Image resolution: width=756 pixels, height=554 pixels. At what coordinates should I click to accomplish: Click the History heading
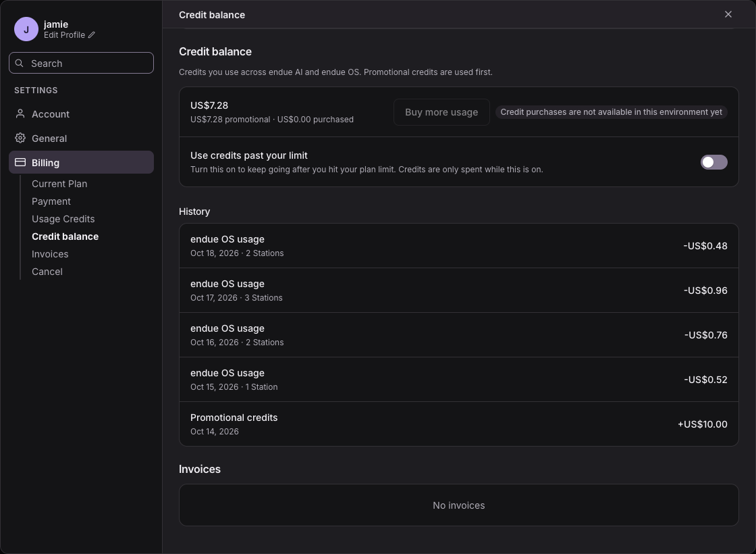coord(194,211)
